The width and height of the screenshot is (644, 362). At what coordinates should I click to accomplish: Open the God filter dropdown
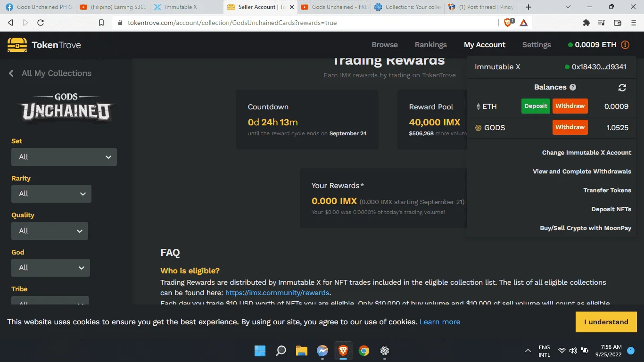point(50,268)
